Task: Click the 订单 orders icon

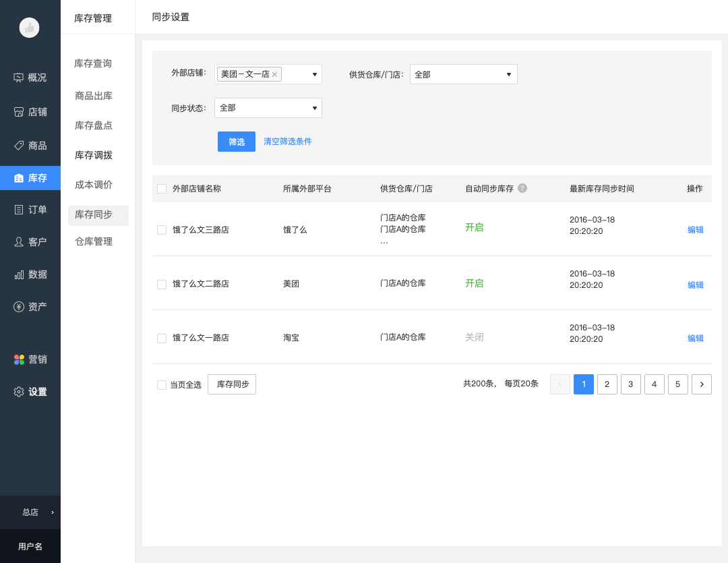Action: pos(19,210)
